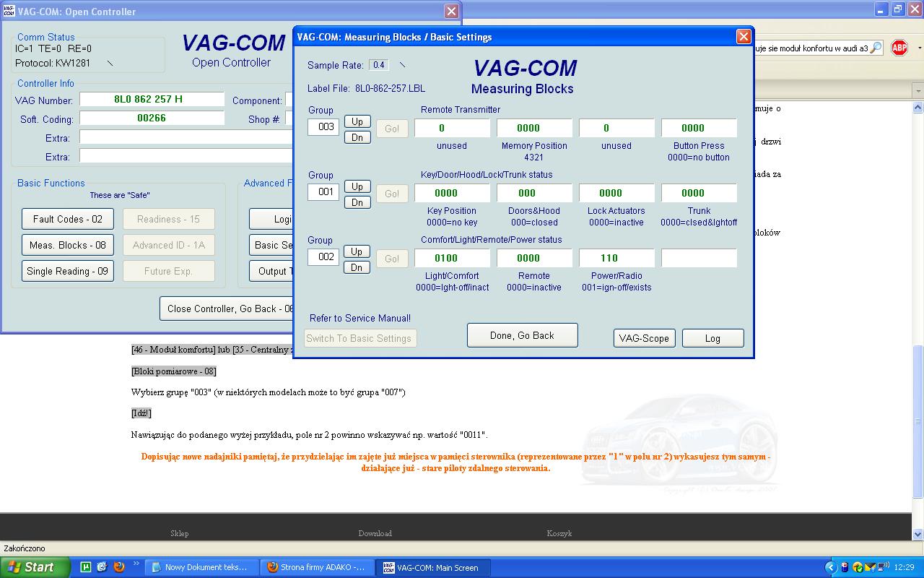This screenshot has width=924, height=578.
Task: Open the dropdown arrow beside ABP icon
Action: [x=920, y=48]
